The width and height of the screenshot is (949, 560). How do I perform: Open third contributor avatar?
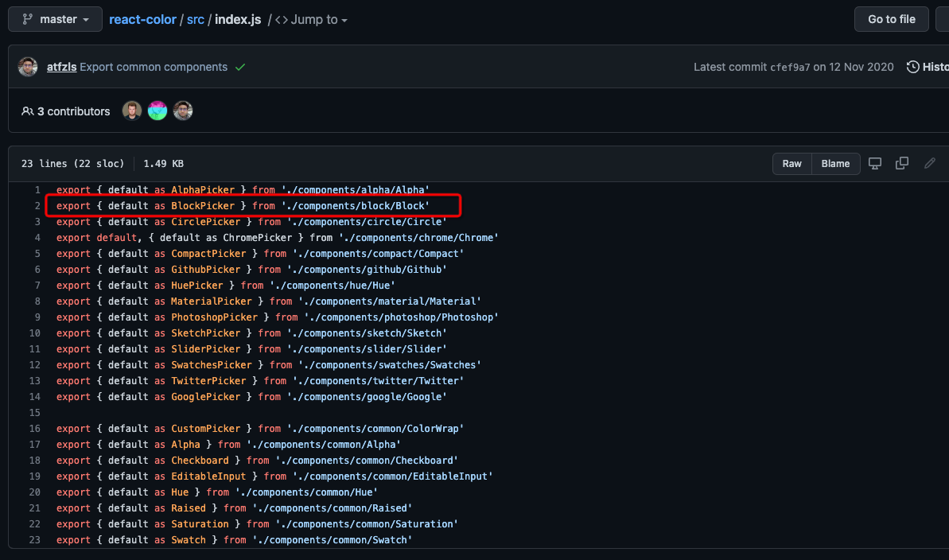(183, 111)
